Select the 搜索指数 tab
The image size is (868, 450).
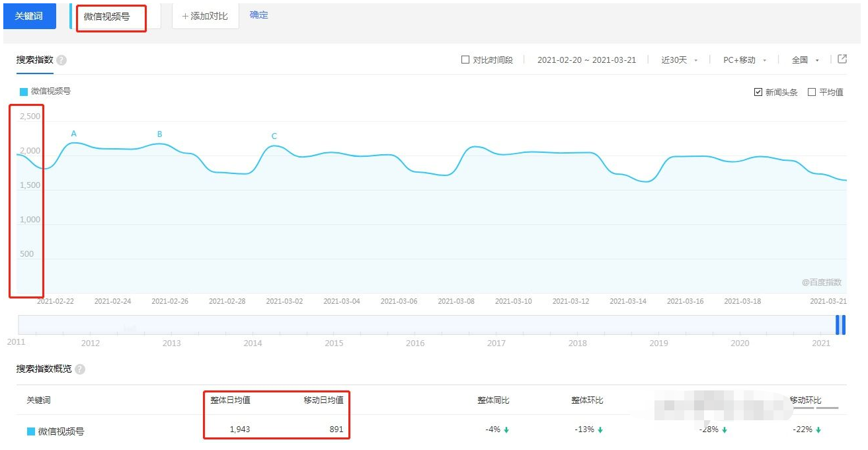pos(34,60)
